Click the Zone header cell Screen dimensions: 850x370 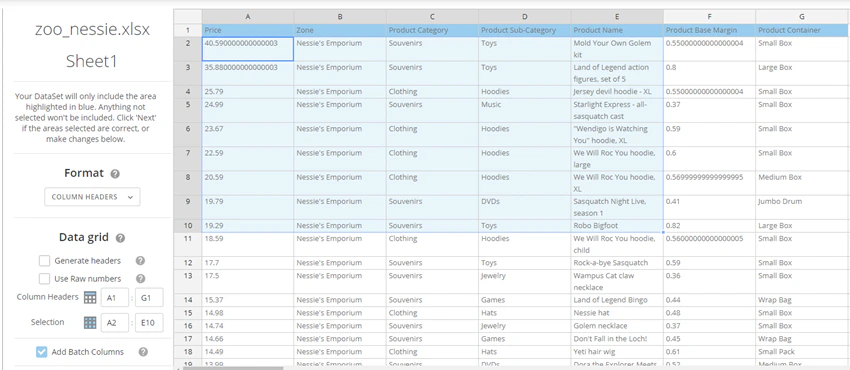340,30
